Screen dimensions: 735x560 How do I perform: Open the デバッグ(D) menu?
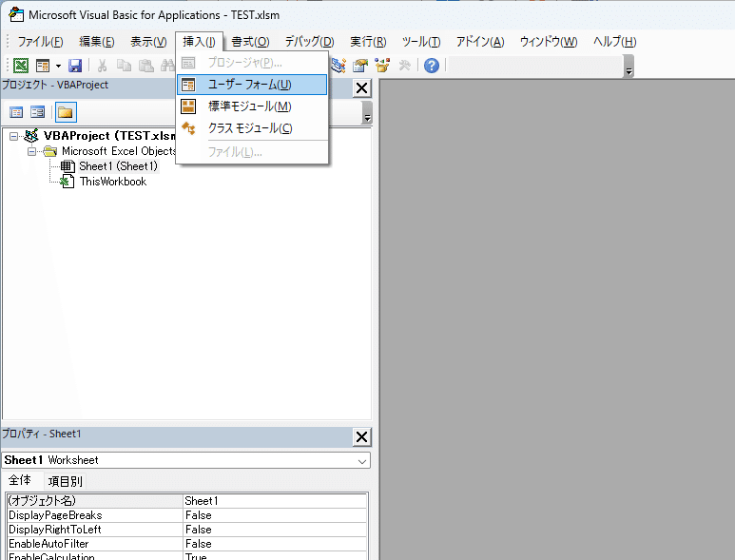(309, 42)
